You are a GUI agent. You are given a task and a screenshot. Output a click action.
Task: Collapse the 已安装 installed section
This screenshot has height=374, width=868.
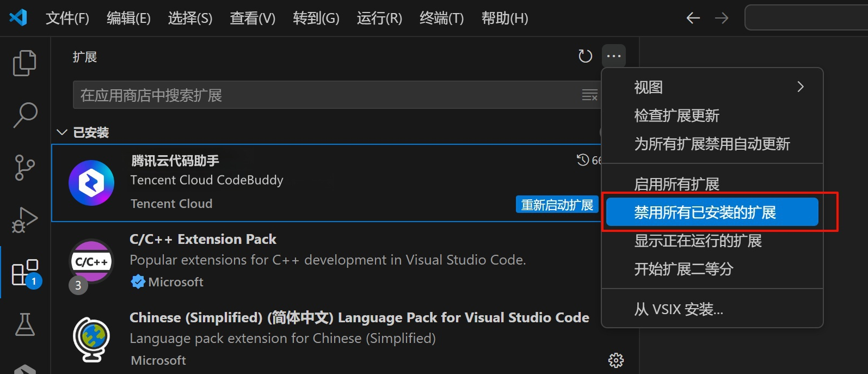63,132
